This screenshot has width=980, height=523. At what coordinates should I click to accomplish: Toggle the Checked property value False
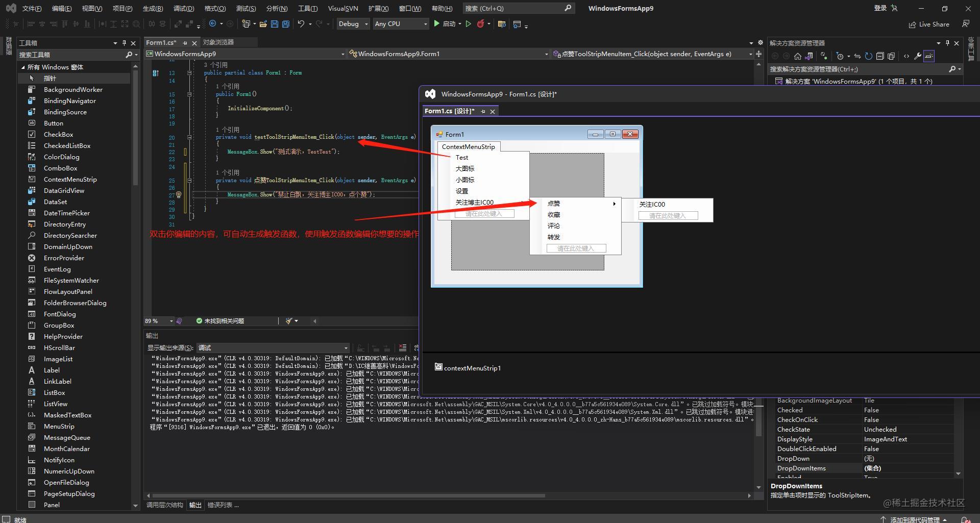[x=871, y=410]
